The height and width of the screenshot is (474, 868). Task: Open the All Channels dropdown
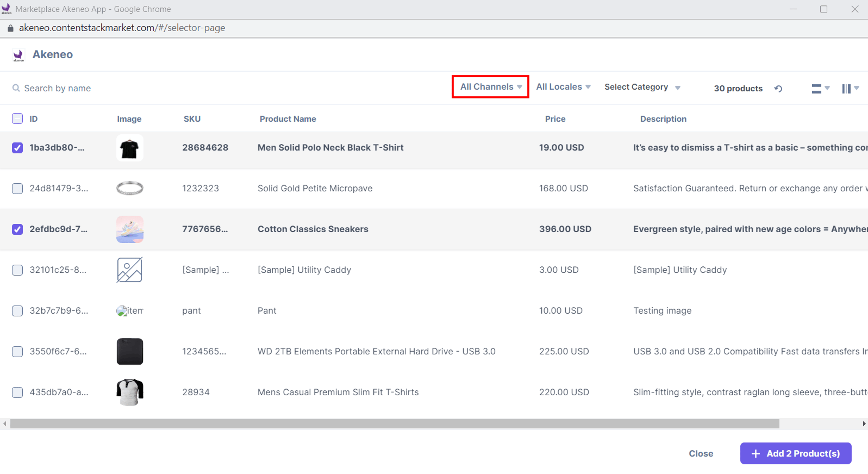pos(491,87)
